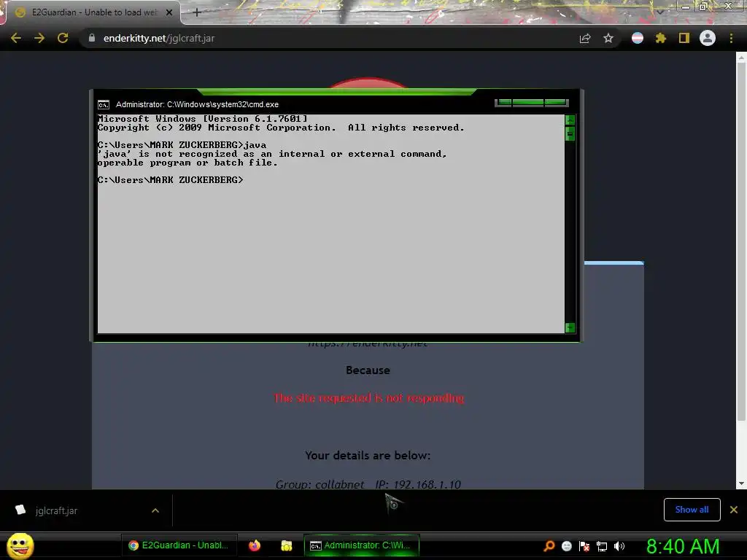The height and width of the screenshot is (560, 747).
Task: Switch to E2Guardian Chrome taskbar item
Action: point(179,545)
